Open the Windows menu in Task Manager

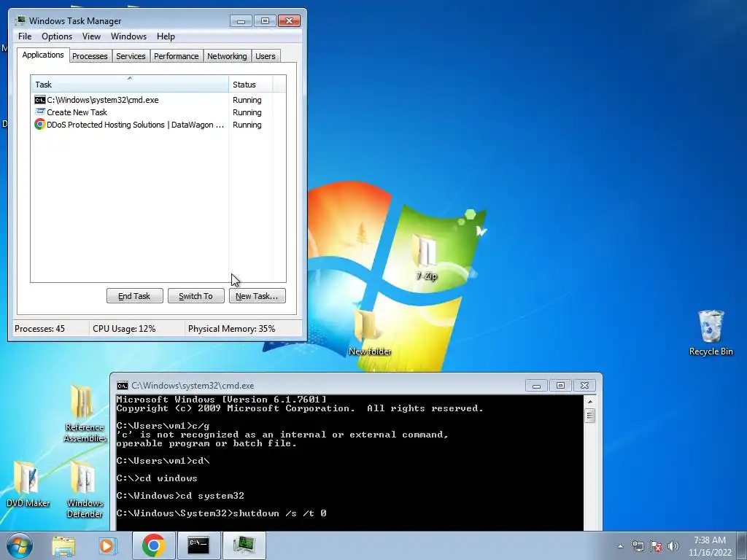pyautogui.click(x=128, y=36)
